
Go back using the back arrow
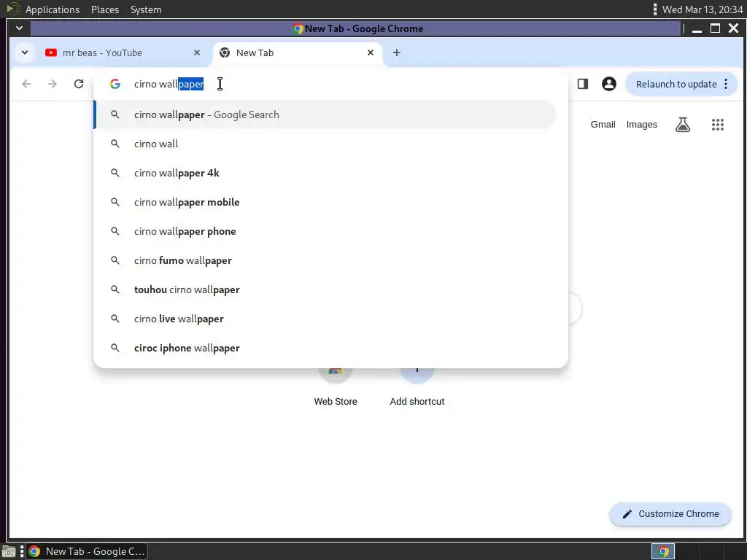click(x=26, y=84)
